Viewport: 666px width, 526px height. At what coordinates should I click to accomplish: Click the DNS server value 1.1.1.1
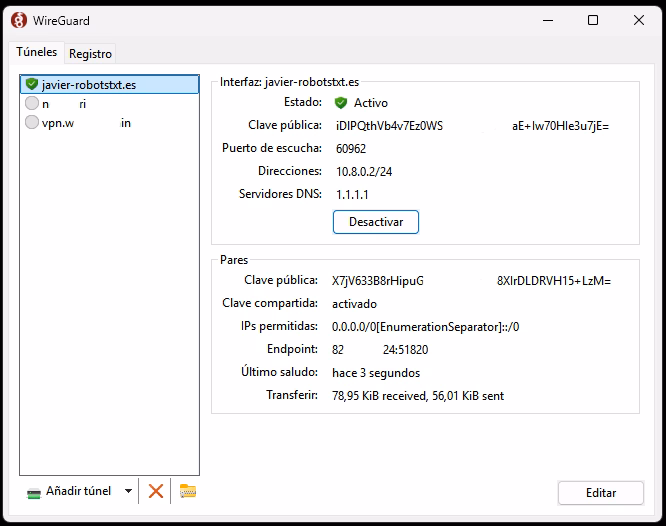352,195
